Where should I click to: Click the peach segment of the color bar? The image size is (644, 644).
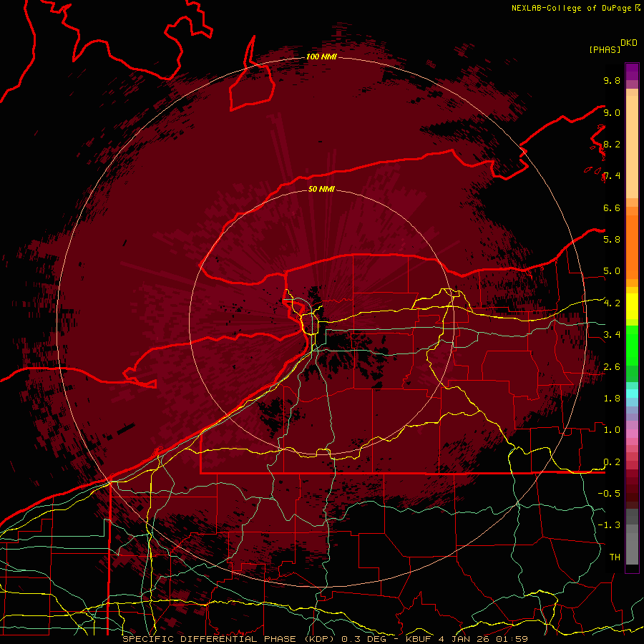[x=632, y=148]
